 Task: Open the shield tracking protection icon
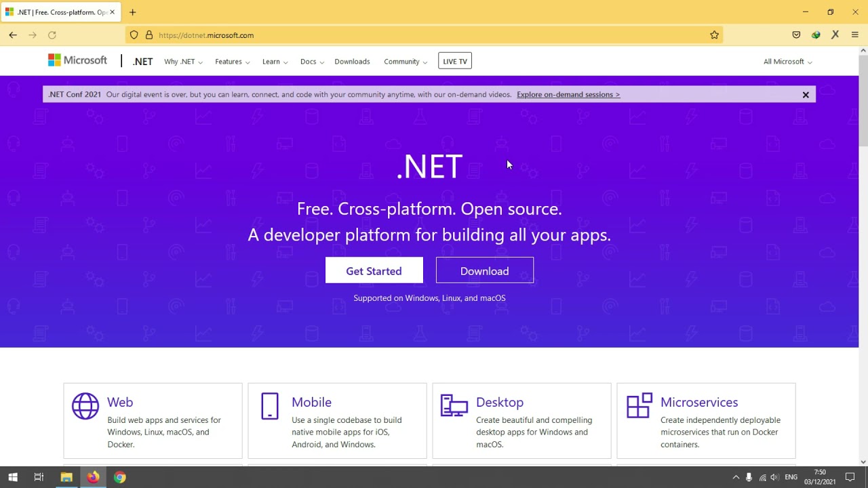pyautogui.click(x=134, y=35)
